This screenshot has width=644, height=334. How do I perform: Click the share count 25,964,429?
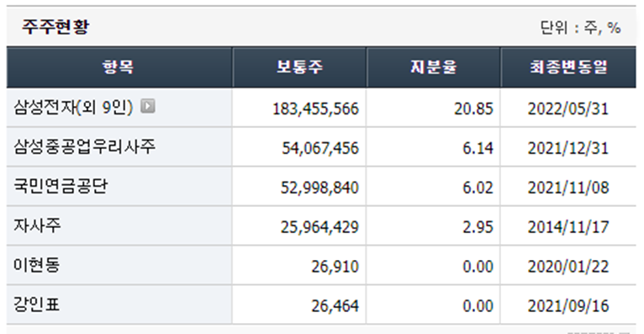point(319,227)
